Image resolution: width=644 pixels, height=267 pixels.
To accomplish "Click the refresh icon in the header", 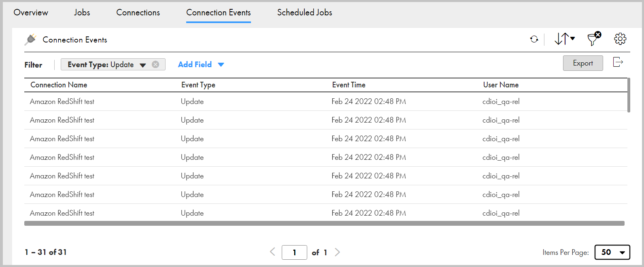I will click(534, 39).
